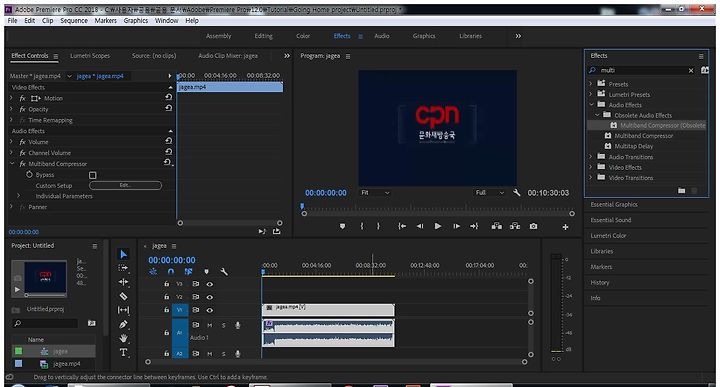The image size is (720, 387).
Task: Open Program Monitor settings wrench
Action: 517,193
